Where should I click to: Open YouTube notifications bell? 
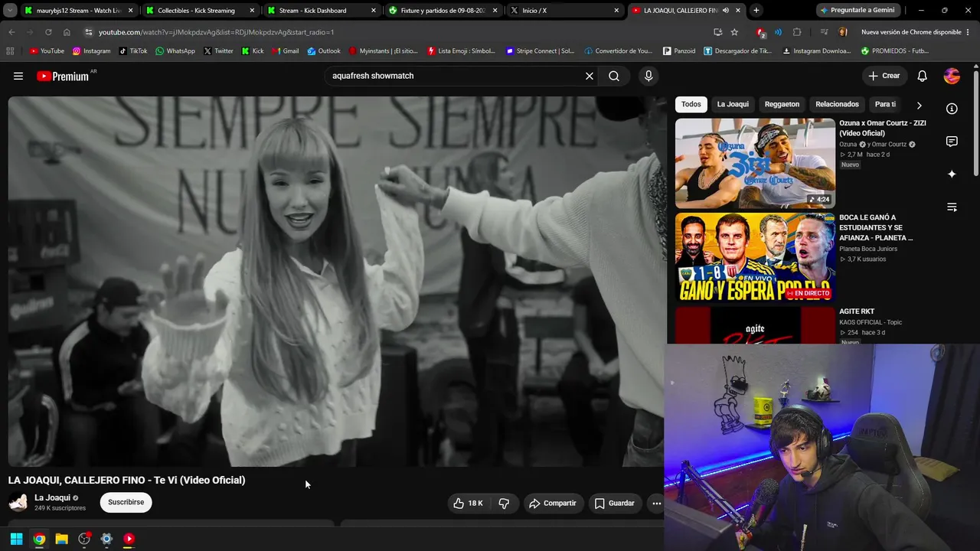pos(923,76)
